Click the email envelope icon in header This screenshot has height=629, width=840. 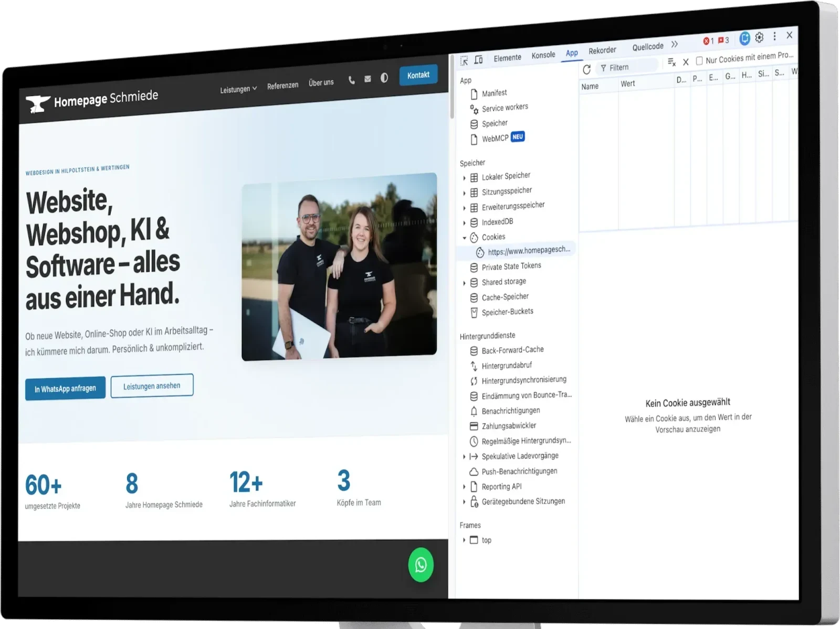367,79
